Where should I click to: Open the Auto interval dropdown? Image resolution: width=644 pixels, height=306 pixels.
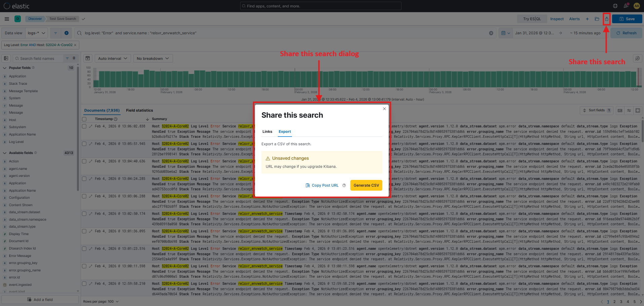(113, 58)
